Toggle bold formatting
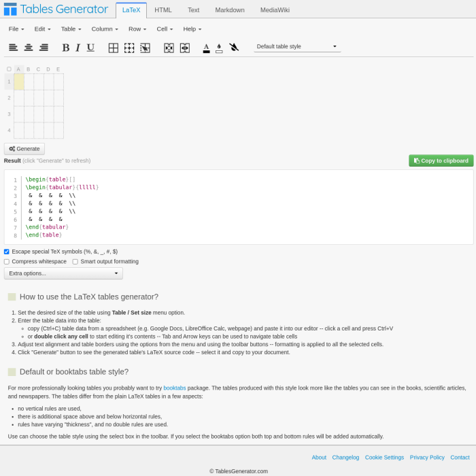The width and height of the screenshot is (476, 476). tap(66, 48)
